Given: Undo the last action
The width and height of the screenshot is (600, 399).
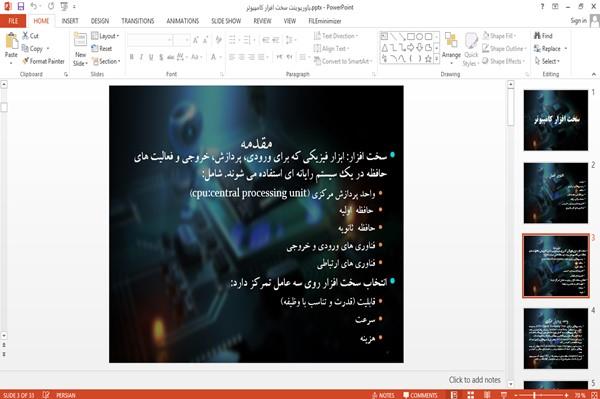Looking at the screenshot, I should pyautogui.click(x=34, y=7).
